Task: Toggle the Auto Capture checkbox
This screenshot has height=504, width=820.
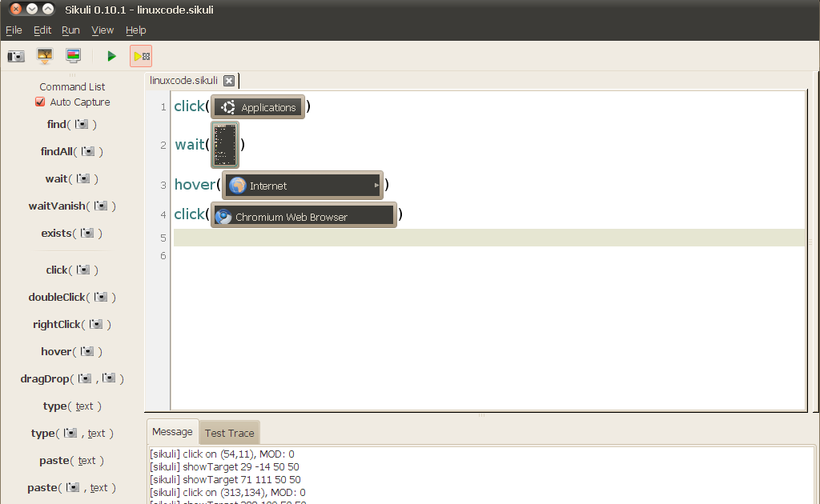Action: coord(40,102)
